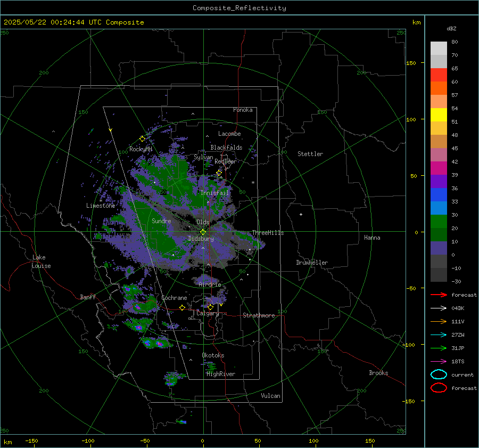The height and width of the screenshot is (448, 479).
Task: Click the purple 39–36 dBZ swatch
Action: 439,182
